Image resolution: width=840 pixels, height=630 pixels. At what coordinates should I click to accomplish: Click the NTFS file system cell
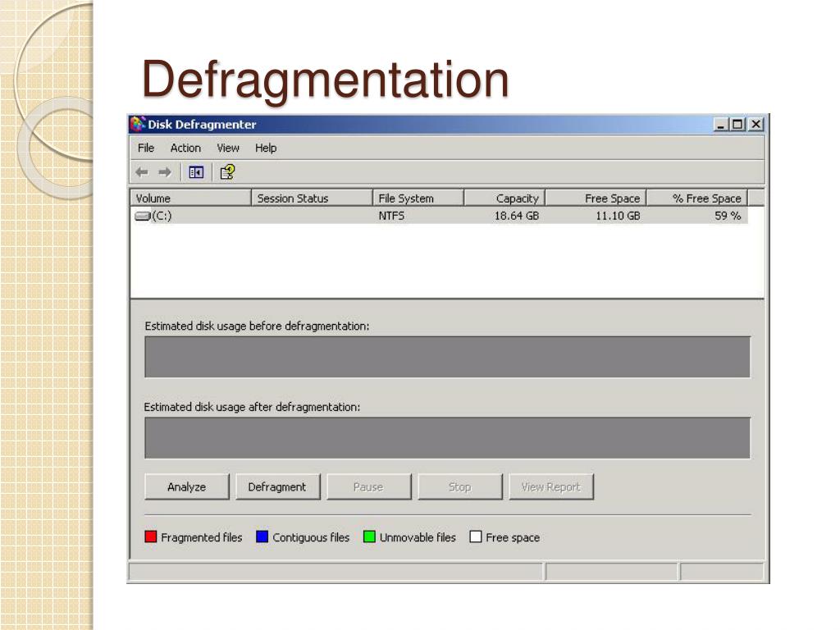tap(391, 216)
